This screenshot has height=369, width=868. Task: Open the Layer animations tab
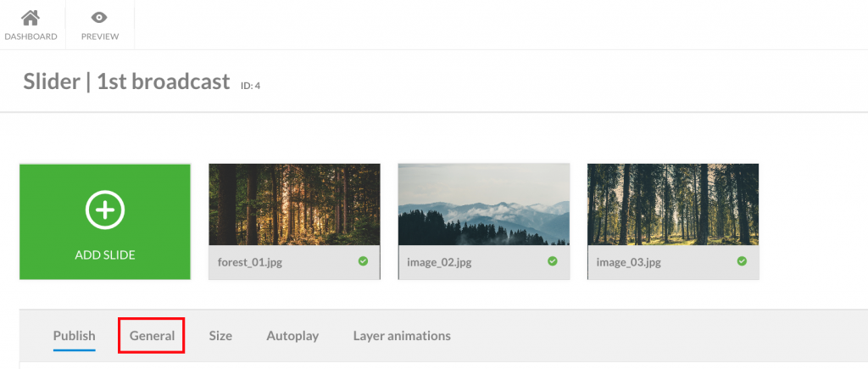coord(402,336)
